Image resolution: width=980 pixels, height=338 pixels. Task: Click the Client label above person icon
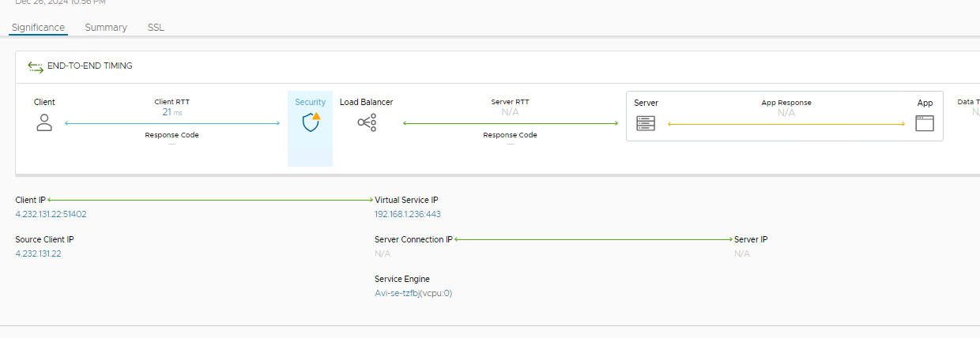[44, 102]
